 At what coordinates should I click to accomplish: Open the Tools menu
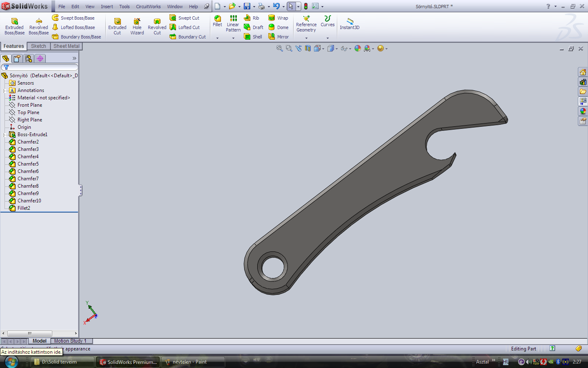pos(125,7)
